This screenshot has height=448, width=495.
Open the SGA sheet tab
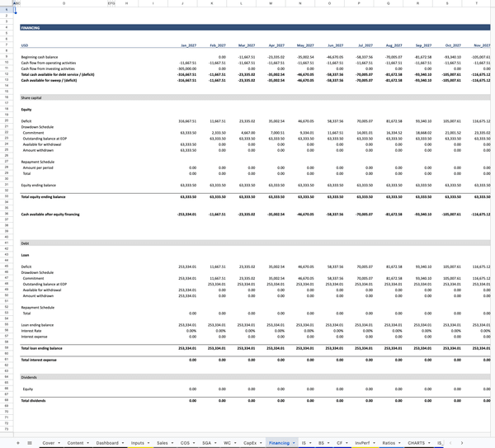tap(206, 443)
